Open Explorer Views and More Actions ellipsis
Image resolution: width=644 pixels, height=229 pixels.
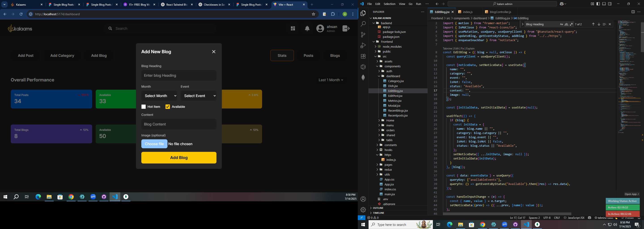pyautogui.click(x=422, y=12)
